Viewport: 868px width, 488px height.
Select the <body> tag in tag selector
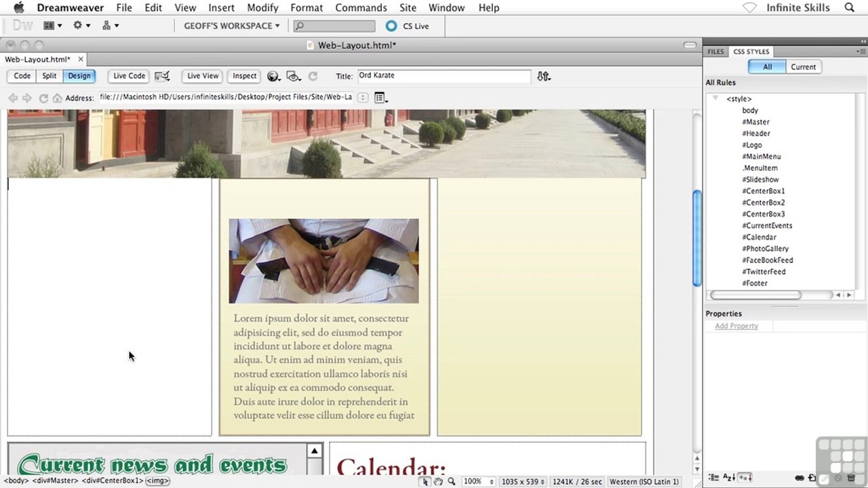[16, 481]
